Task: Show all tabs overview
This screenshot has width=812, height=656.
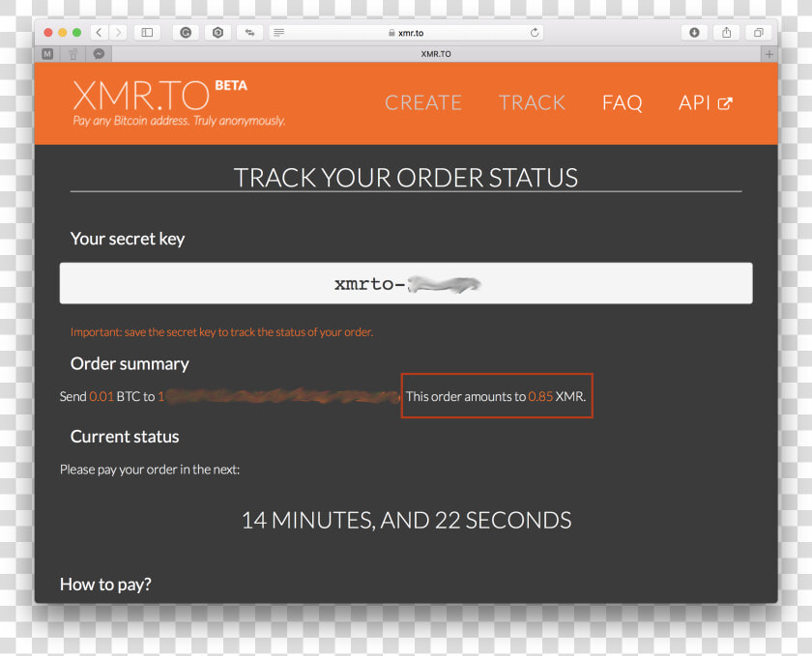Action: 759,33
